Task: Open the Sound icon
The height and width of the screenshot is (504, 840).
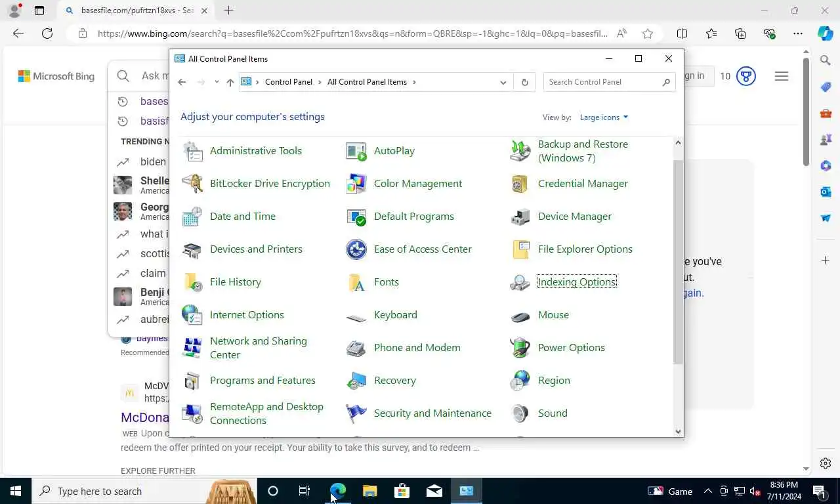Action: 520,413
